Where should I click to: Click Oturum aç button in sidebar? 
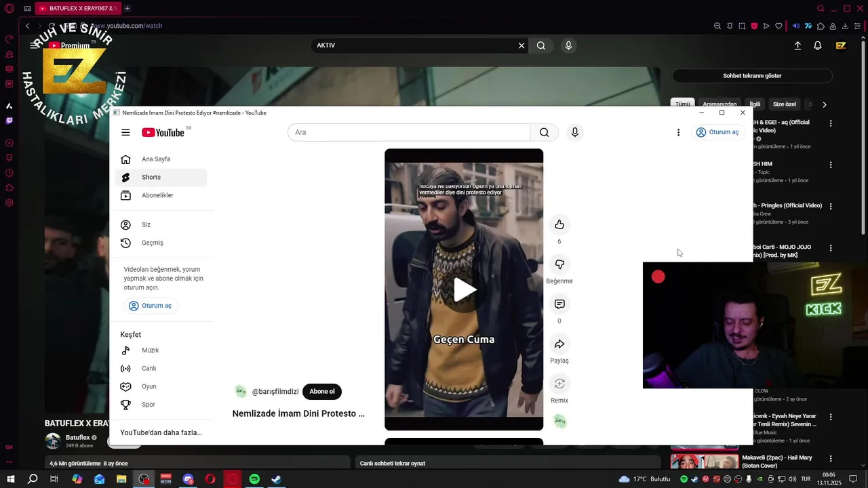pos(151,306)
